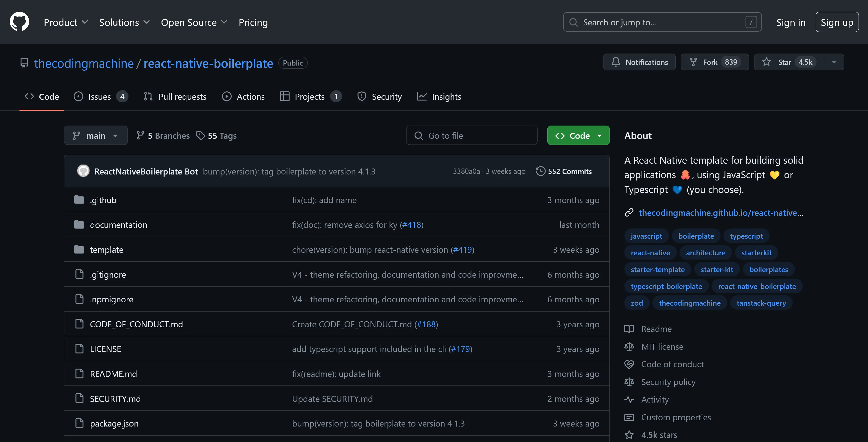868x442 pixels.
Task: Open the .github folder icon
Action: pos(79,200)
